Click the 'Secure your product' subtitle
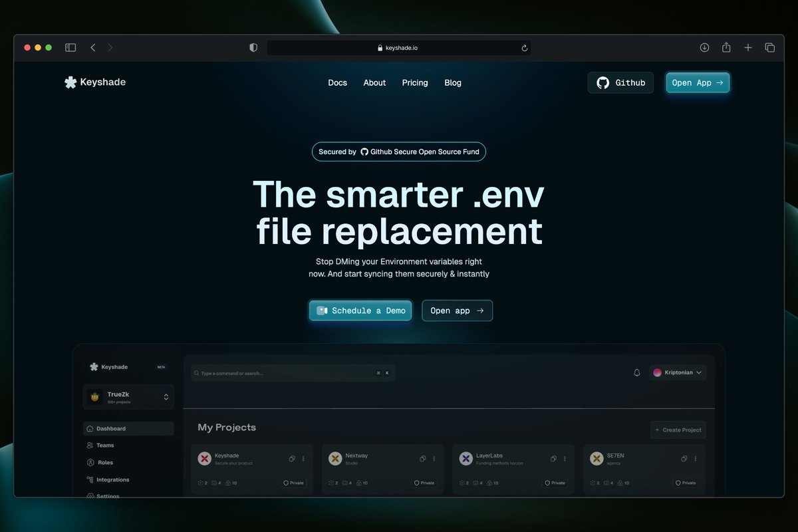The height and width of the screenshot is (532, 798). tap(233, 464)
